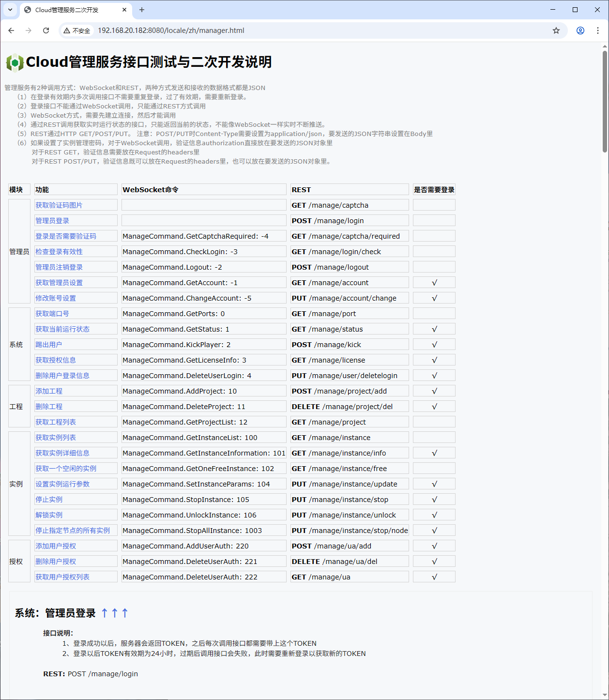Bookmark this page with the star icon
609x700 pixels.
click(556, 30)
